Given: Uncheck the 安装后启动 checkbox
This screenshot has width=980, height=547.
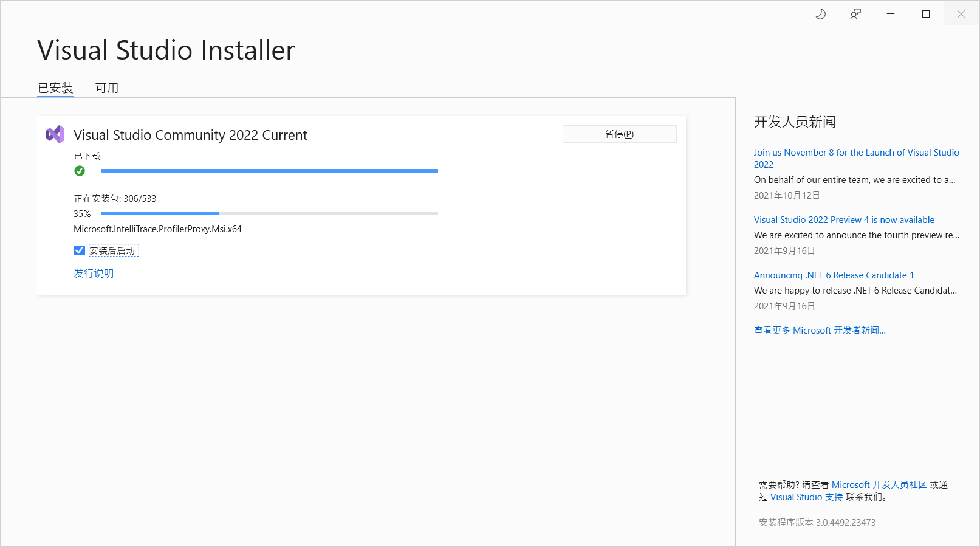Looking at the screenshot, I should point(80,250).
